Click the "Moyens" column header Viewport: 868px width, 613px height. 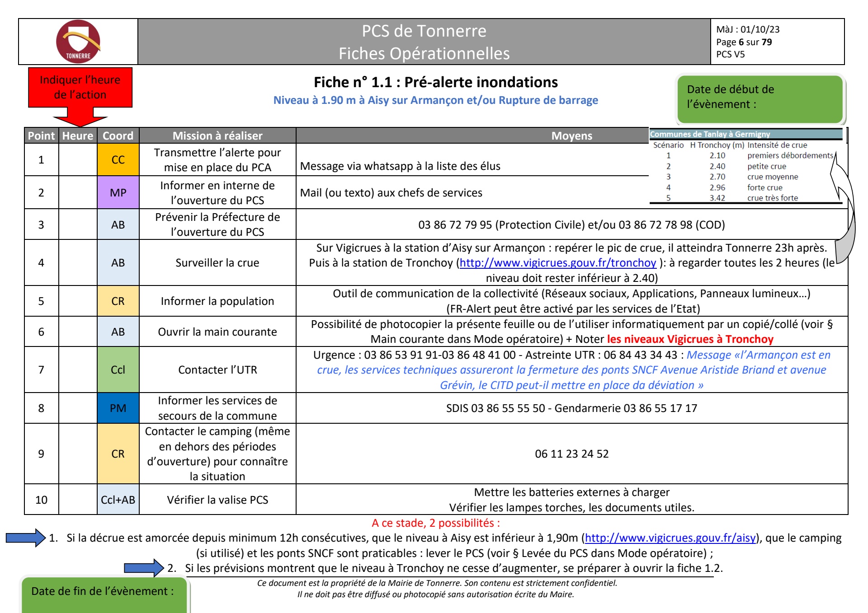point(571,136)
